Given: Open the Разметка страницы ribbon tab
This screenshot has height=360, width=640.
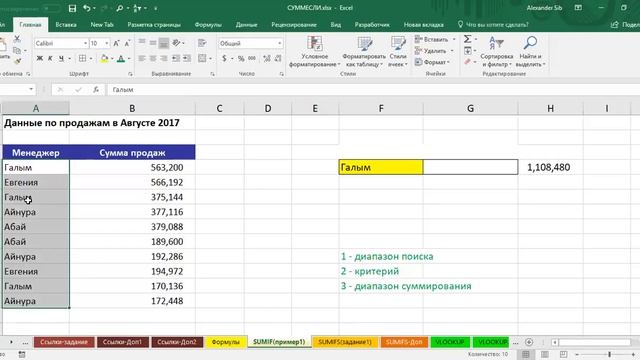Looking at the screenshot, I should point(153,24).
